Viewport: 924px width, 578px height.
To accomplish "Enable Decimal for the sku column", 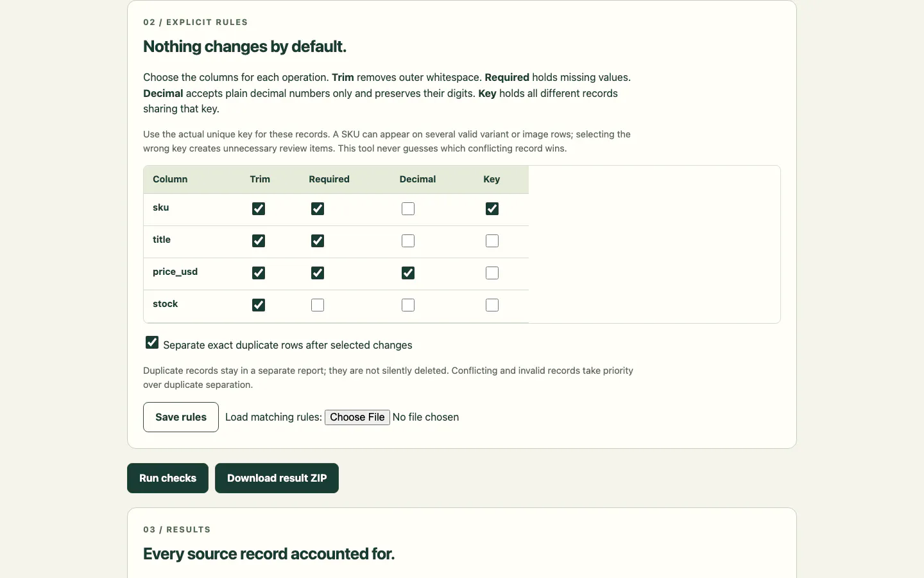I will (408, 209).
